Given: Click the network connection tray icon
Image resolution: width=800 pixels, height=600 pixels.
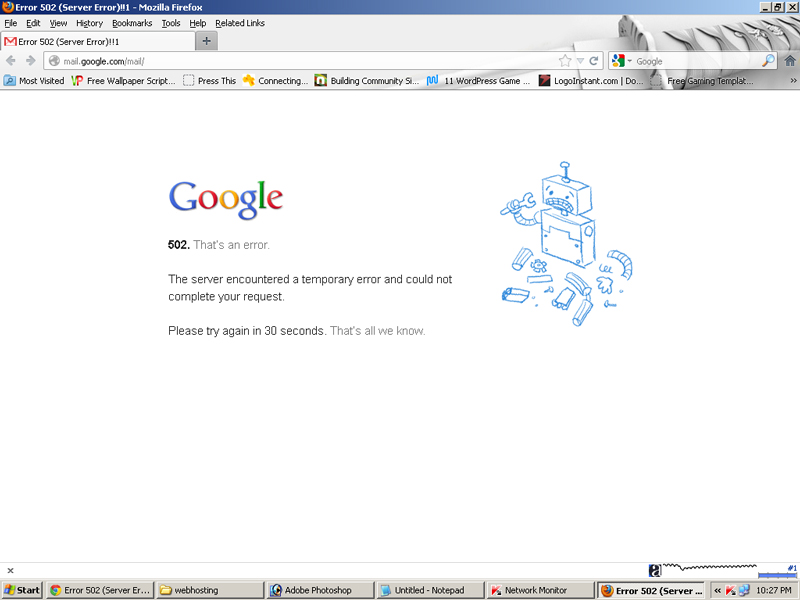Looking at the screenshot, I should pos(744,590).
